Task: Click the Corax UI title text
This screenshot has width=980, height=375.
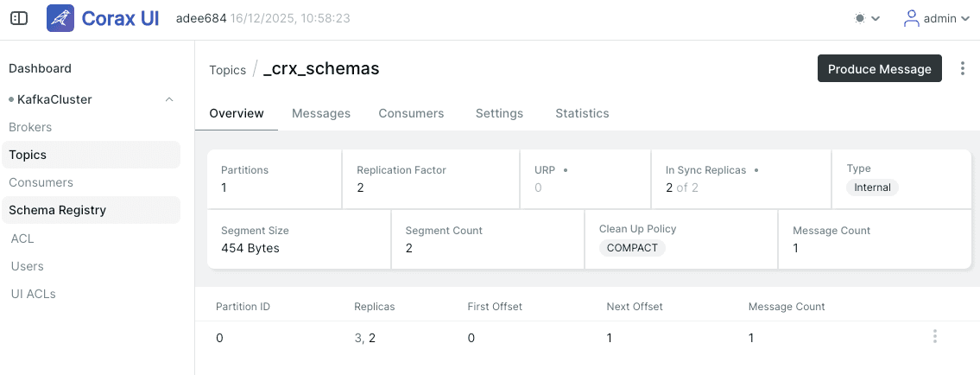Action: tap(121, 19)
